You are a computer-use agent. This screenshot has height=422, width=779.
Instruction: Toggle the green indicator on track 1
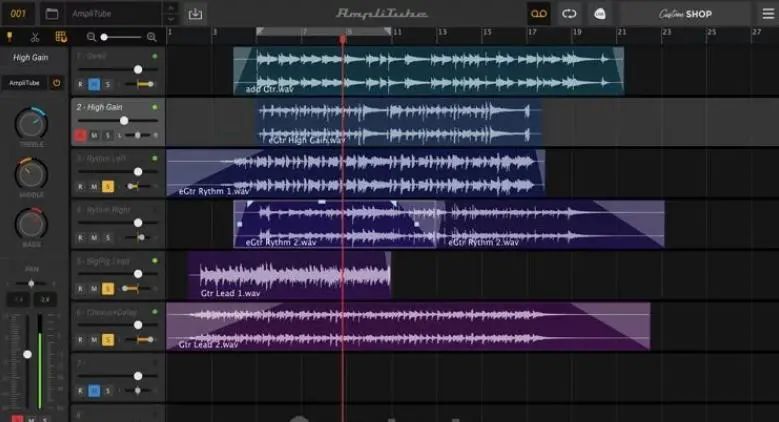click(155, 56)
